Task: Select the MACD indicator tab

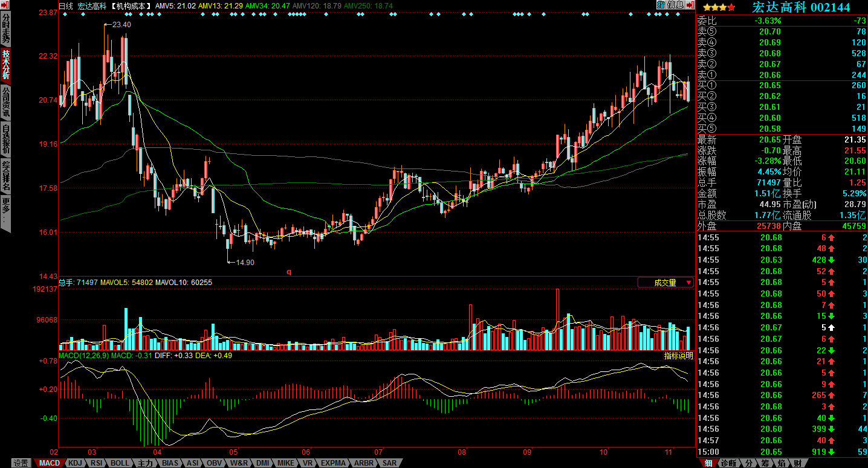Action: (49, 463)
